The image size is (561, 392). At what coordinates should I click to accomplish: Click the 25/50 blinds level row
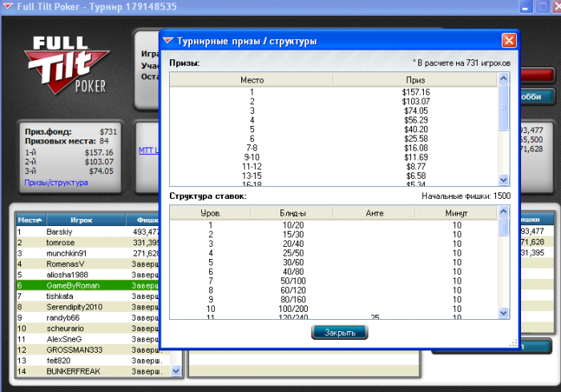pos(334,253)
